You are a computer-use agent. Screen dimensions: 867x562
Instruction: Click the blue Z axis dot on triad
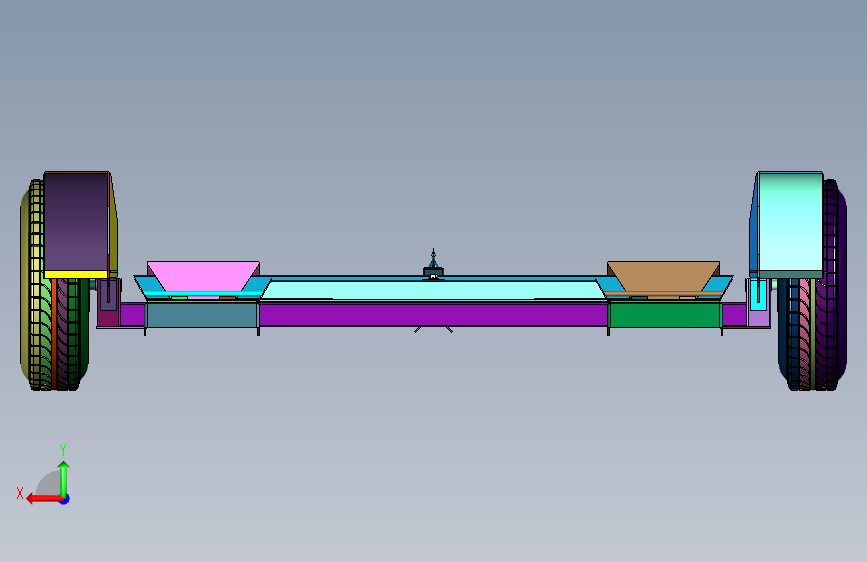[65, 499]
